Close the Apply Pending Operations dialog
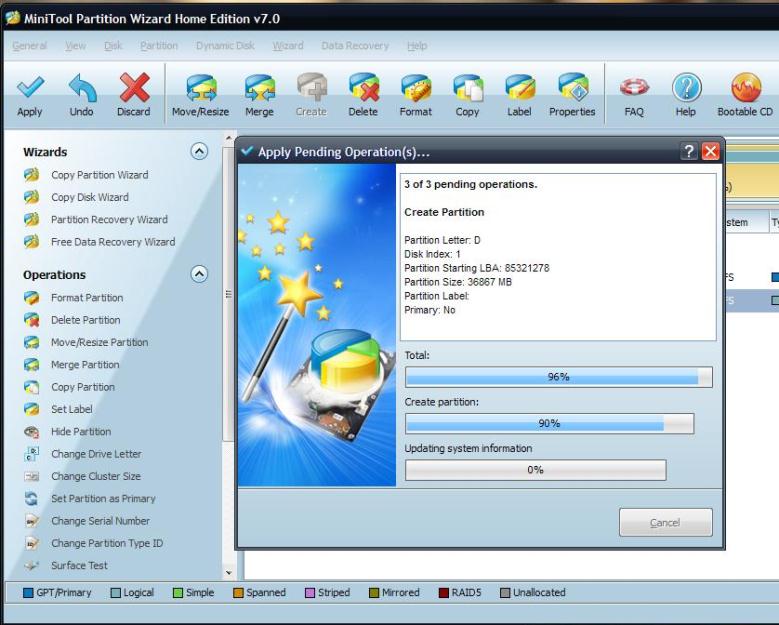The width and height of the screenshot is (779, 625). click(710, 151)
